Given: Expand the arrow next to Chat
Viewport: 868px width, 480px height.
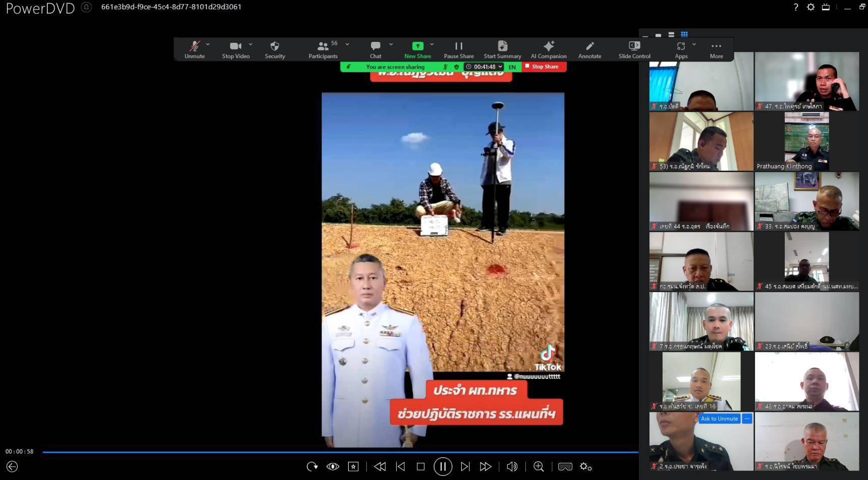Looking at the screenshot, I should 391,44.
